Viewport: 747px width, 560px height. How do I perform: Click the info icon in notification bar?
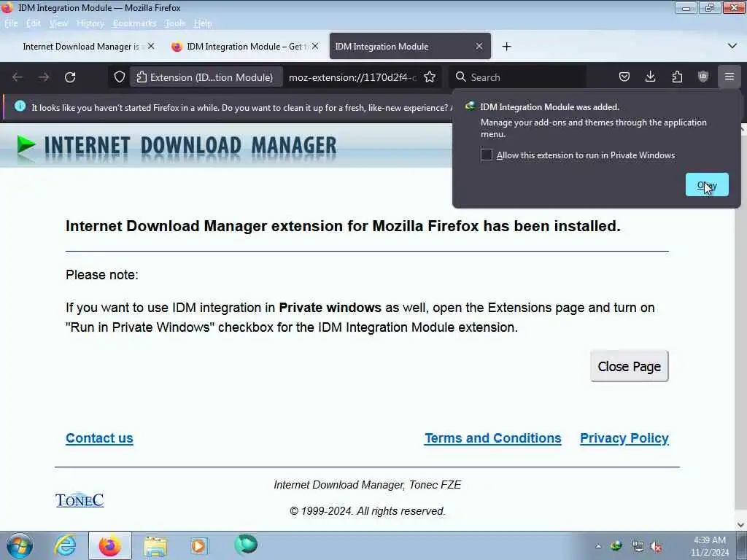tap(20, 106)
